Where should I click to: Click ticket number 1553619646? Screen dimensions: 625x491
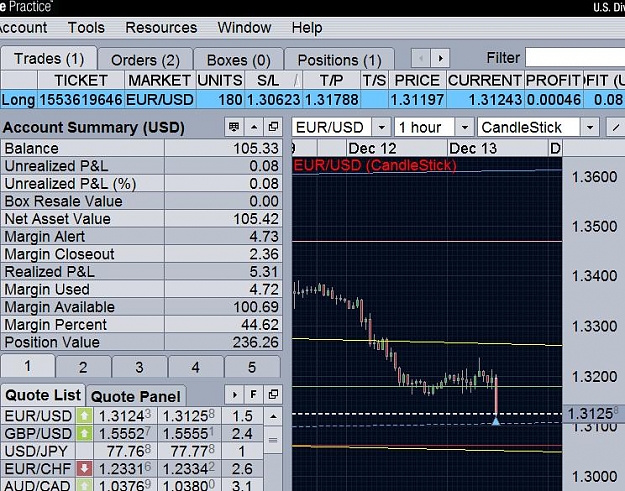coord(81,99)
